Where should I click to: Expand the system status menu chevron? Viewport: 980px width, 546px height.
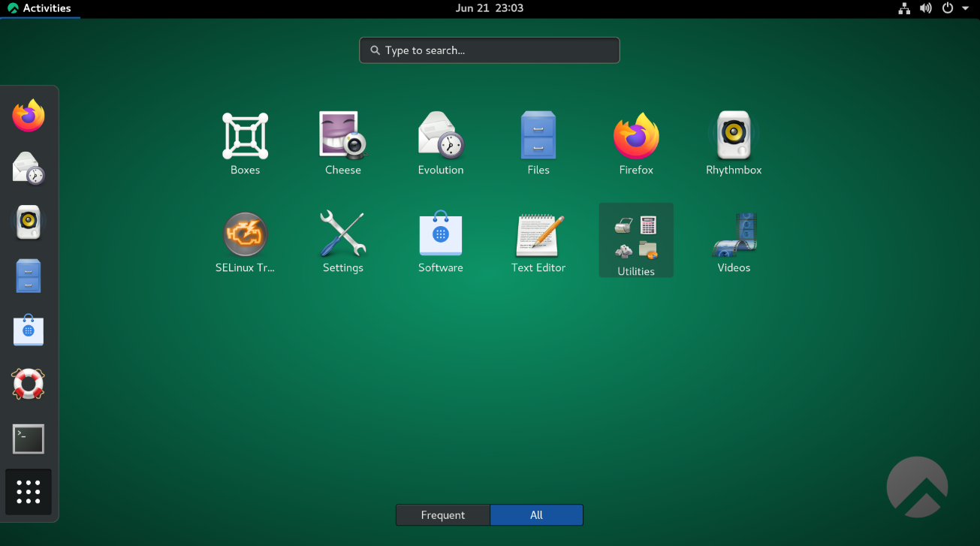click(966, 8)
